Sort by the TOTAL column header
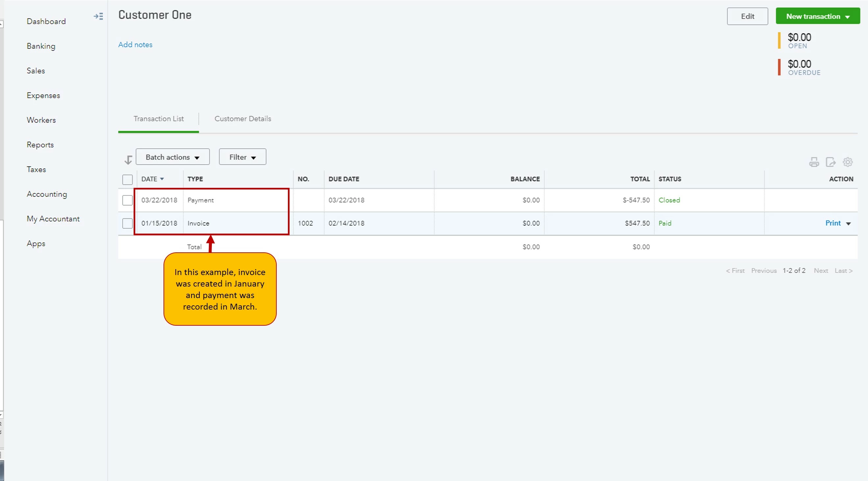Viewport: 868px width, 481px height. 640,179
